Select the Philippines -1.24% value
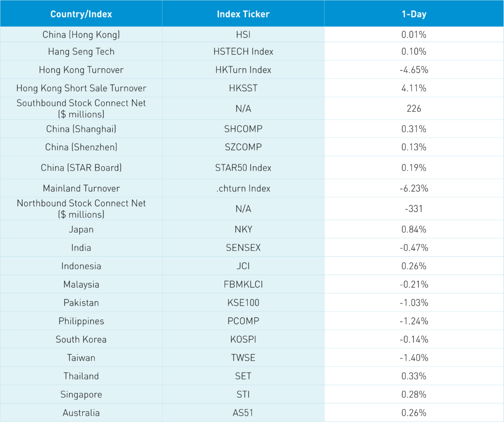 tap(414, 321)
